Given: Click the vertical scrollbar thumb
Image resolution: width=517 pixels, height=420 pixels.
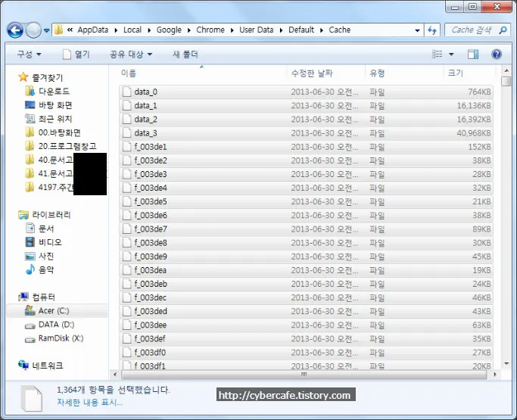Looking at the screenshot, I should point(506,81).
